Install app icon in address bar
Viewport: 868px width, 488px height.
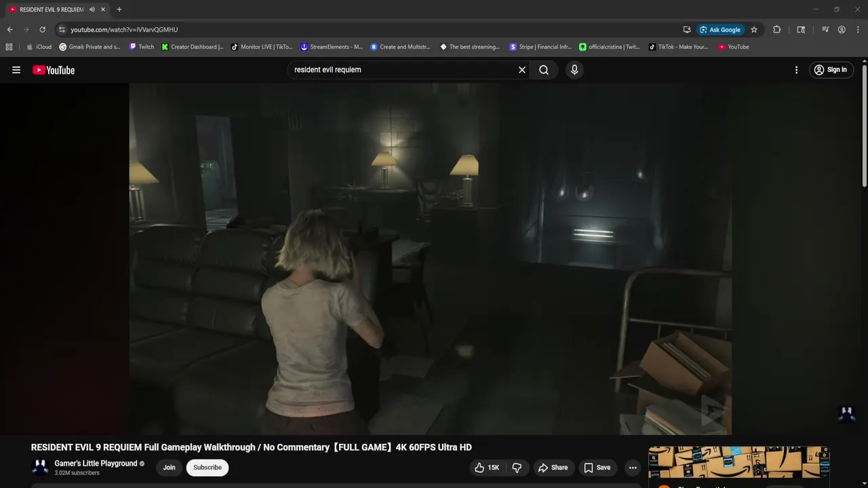click(687, 30)
